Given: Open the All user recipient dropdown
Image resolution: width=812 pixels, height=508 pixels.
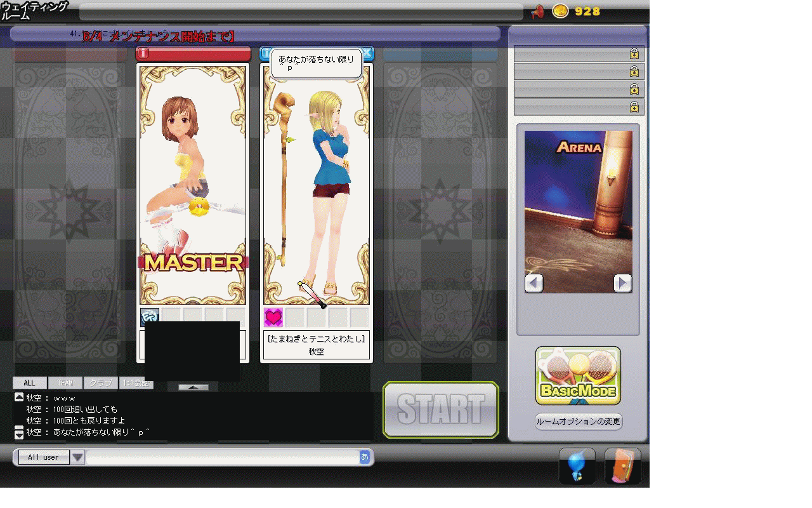Looking at the screenshot, I should [x=77, y=457].
